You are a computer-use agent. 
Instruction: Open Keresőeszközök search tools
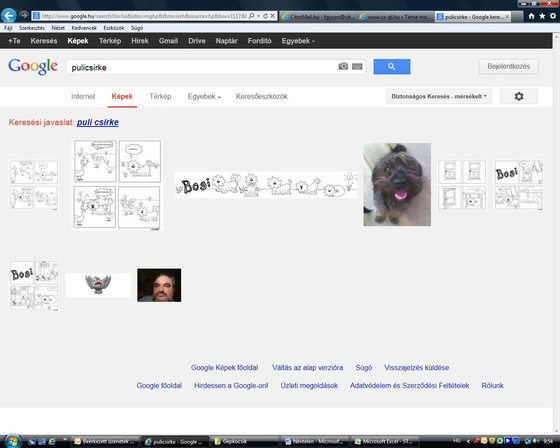pos(261,96)
